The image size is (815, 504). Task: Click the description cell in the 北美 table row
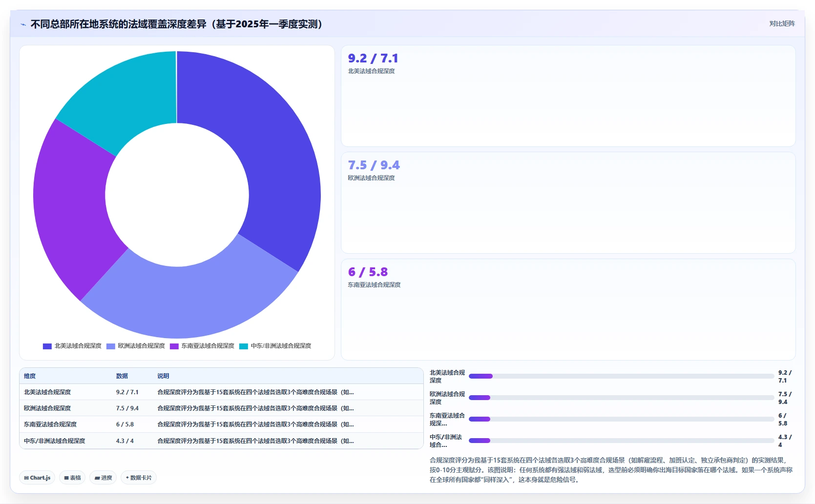[255, 392]
